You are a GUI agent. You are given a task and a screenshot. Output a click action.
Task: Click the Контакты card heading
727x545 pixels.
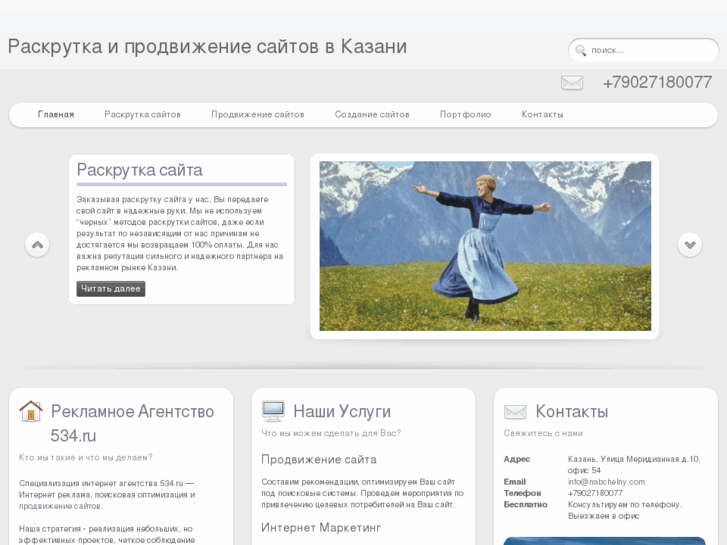(x=572, y=411)
